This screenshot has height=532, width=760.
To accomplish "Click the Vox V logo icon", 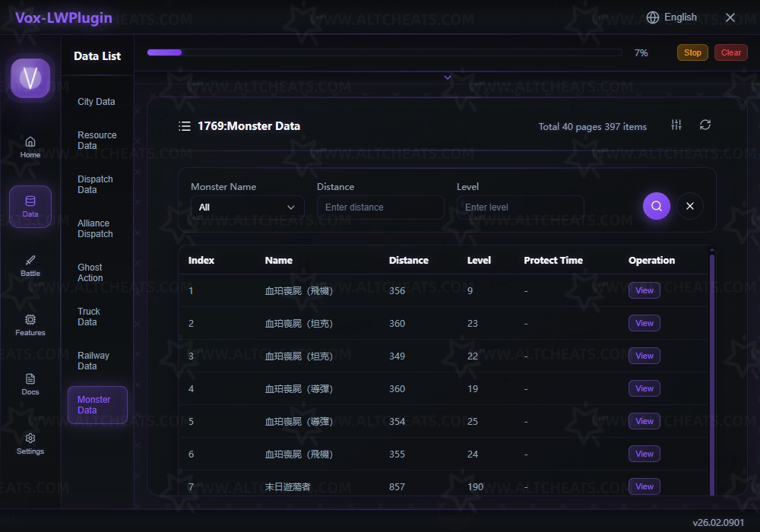I will [30, 78].
